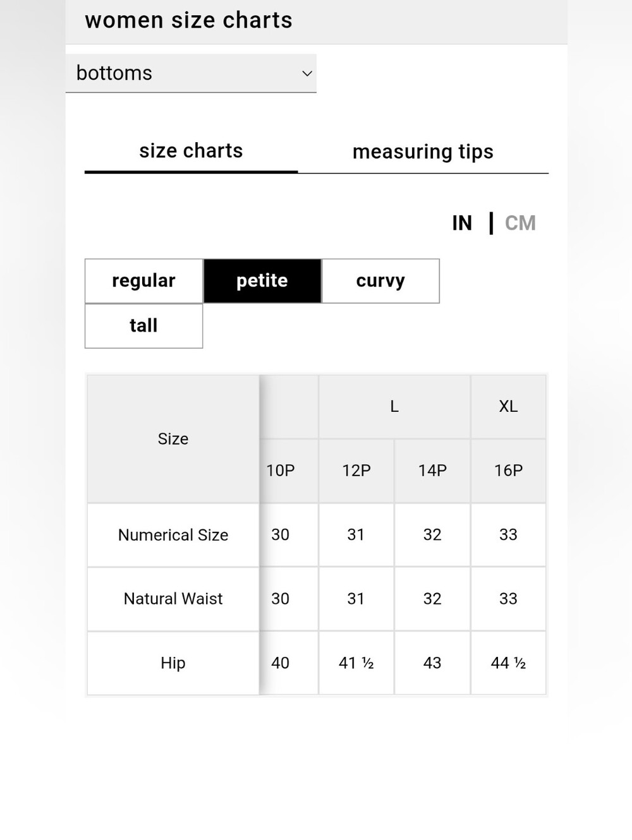Click the Numerical Size row label
This screenshot has width=632, height=840.
[173, 535]
